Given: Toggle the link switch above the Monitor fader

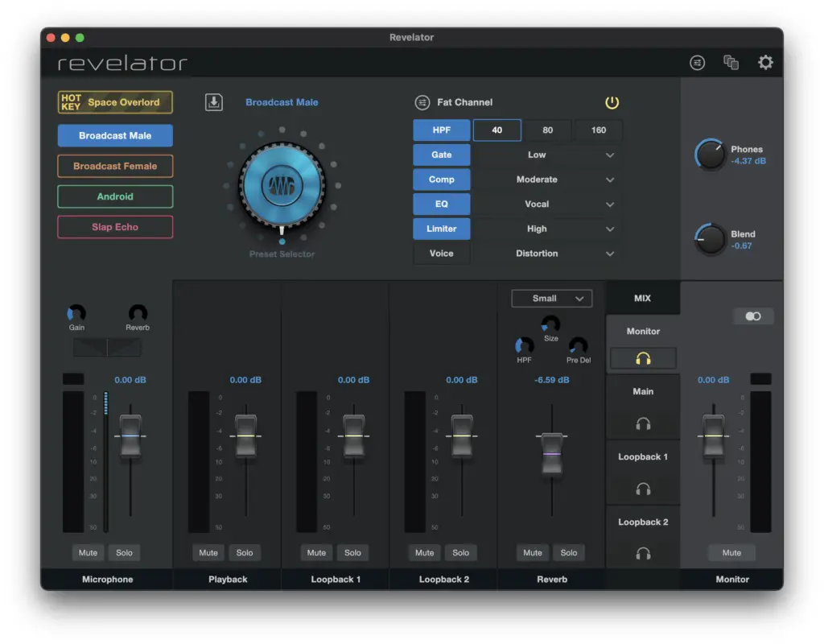Looking at the screenshot, I should tap(753, 316).
